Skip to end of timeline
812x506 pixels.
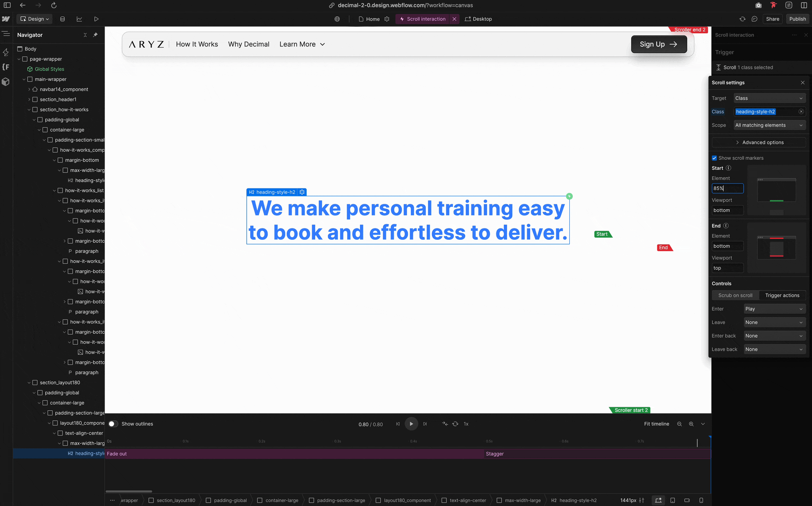pos(425,424)
